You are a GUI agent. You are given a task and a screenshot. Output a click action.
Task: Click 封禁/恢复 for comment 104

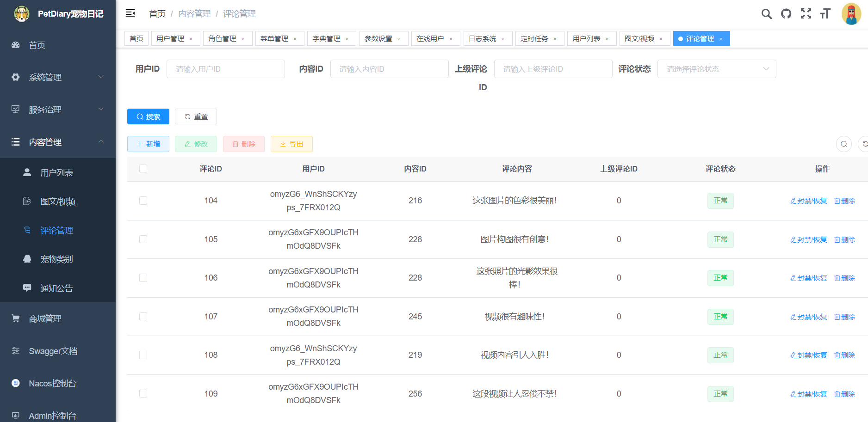[808, 201]
